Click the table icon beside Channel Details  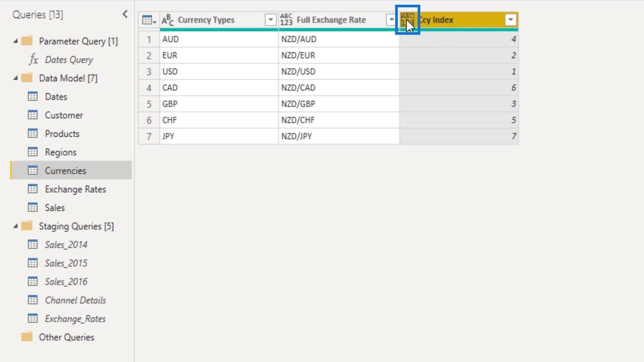click(33, 300)
